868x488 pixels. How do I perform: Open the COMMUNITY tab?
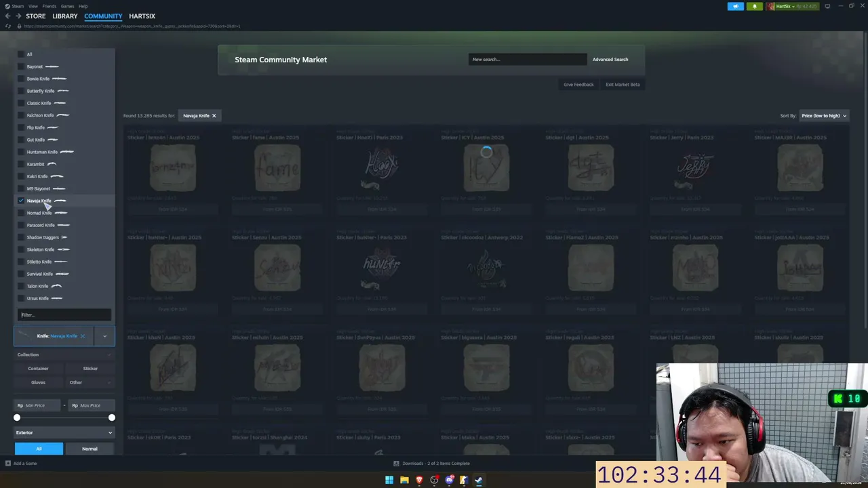[x=103, y=16]
